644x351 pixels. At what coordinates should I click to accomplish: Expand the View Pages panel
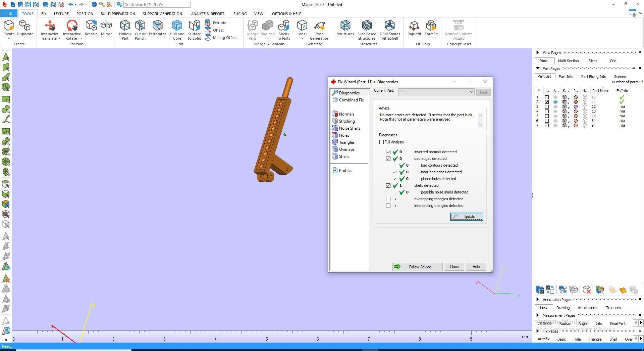coord(538,52)
